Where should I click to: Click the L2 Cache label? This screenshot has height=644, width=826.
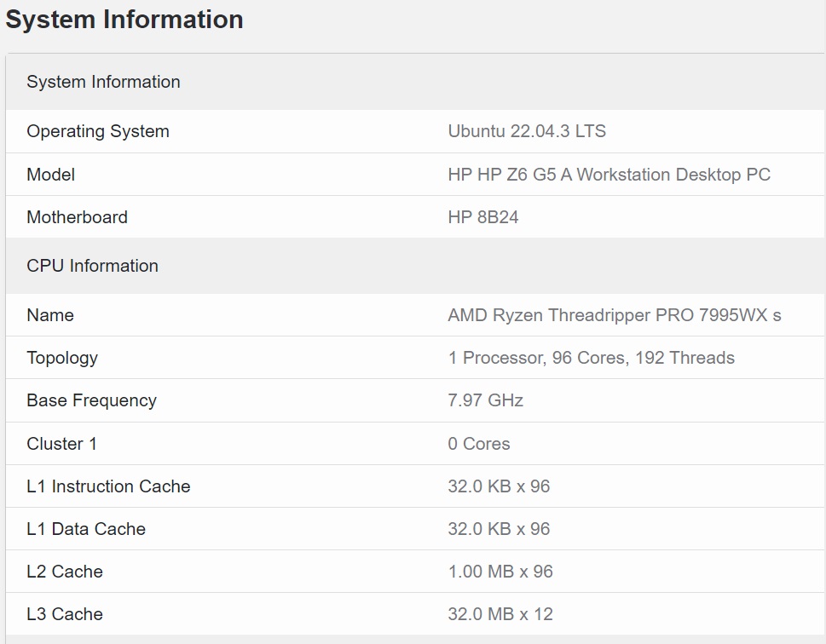65,572
